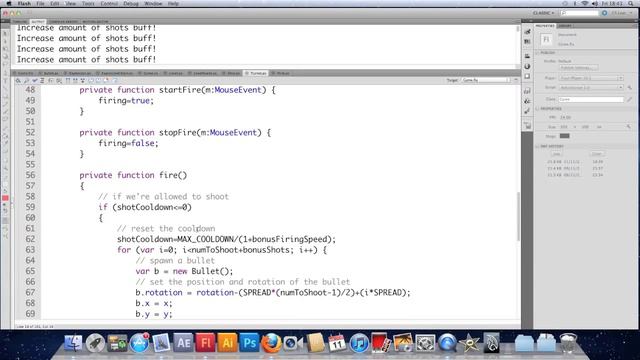This screenshot has width=640, height=360.
Task: Open Adobe Photoshop from the Dock
Action: pos(249,342)
